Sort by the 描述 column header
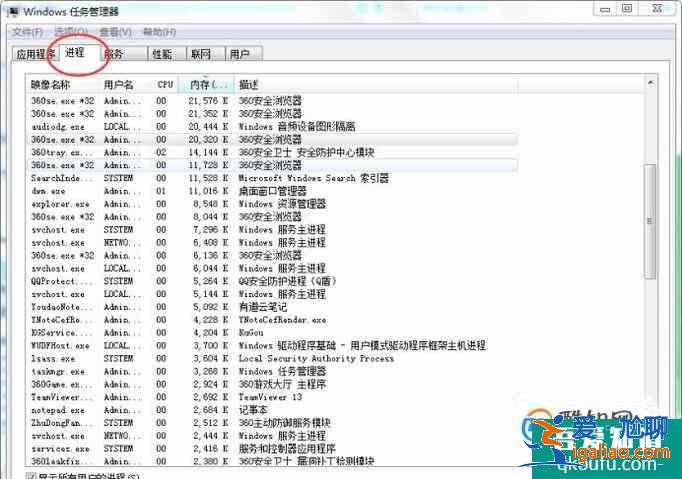Image resolution: width=682 pixels, height=479 pixels. coord(376,84)
